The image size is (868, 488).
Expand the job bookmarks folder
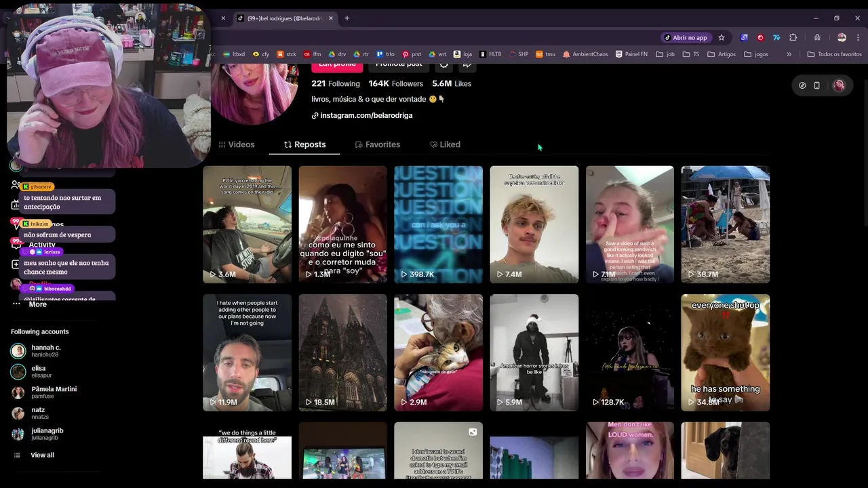point(665,54)
